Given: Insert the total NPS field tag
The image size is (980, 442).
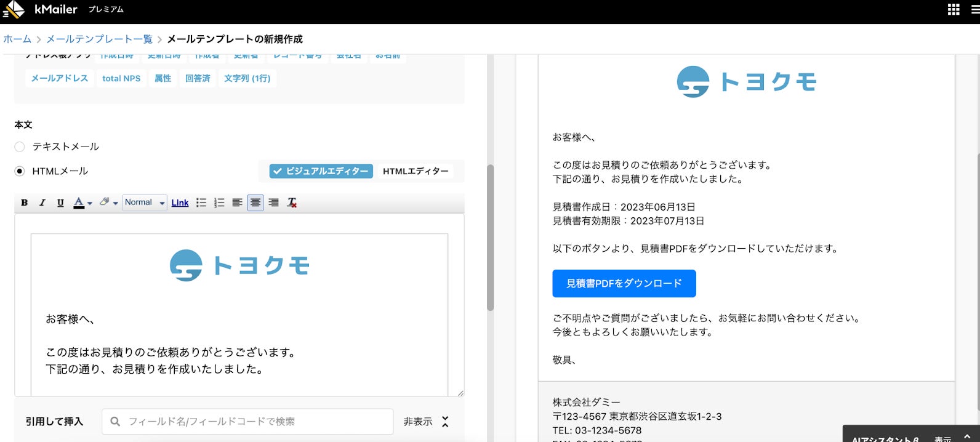Looking at the screenshot, I should tap(121, 78).
